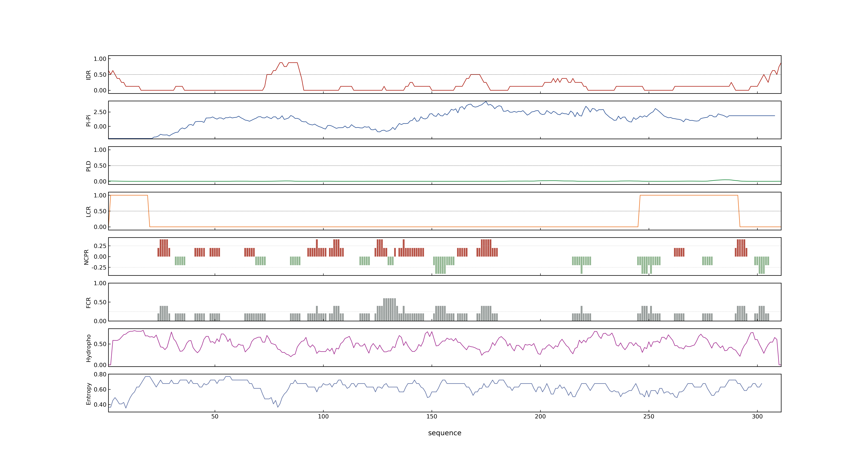Click x-axis tick label 150
Screen dimensions: 868x463
432,416
